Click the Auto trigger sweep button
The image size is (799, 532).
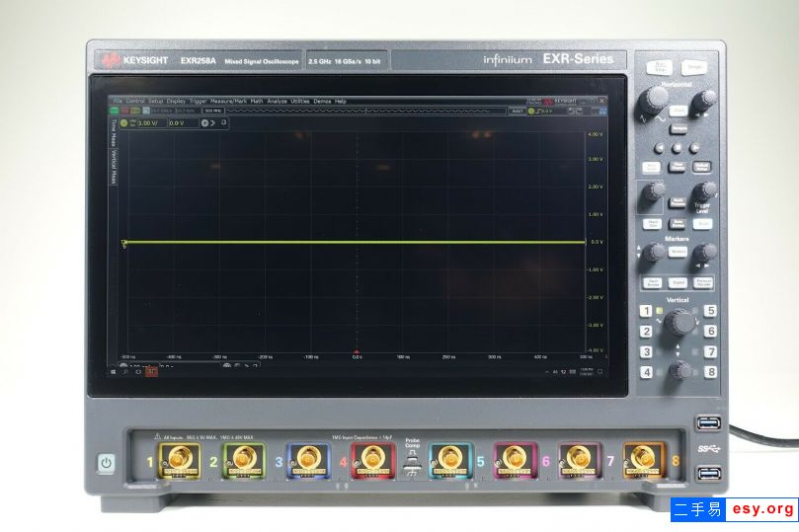pos(517,111)
